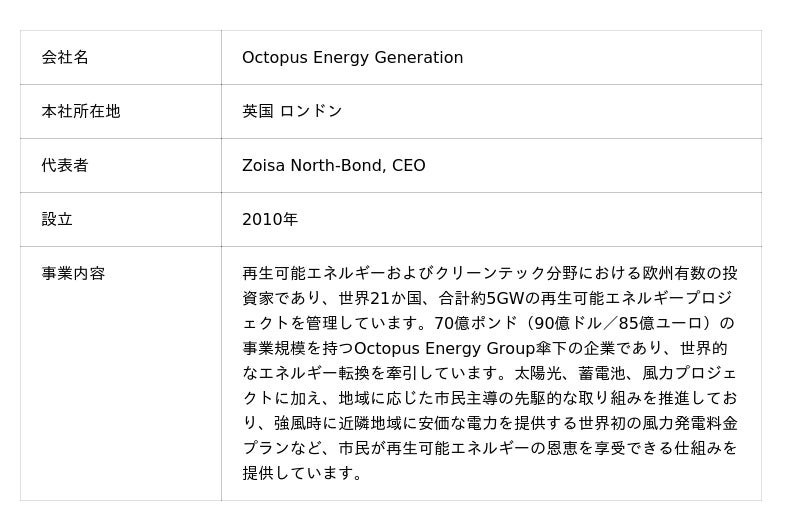
Task: Click the word 蓄電池 in the paragraph
Action: [603, 374]
